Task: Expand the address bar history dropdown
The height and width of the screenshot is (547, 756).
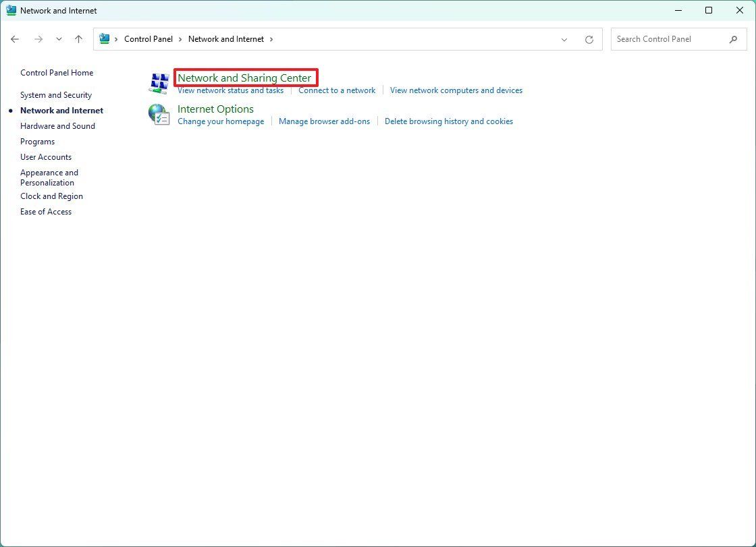Action: pyautogui.click(x=564, y=40)
